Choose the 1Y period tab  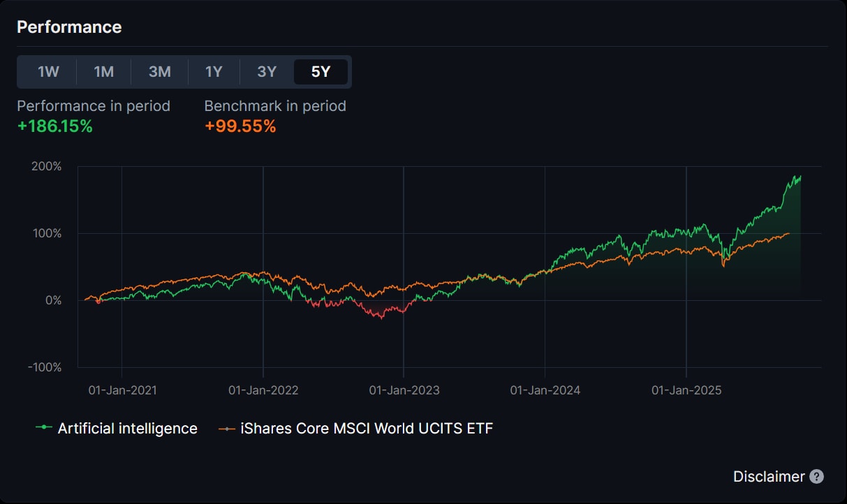click(214, 72)
